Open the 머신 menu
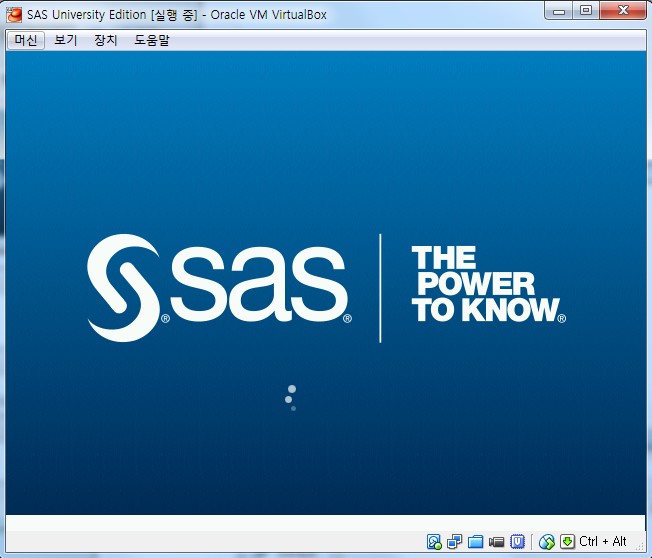The width and height of the screenshot is (652, 558). pyautogui.click(x=26, y=40)
